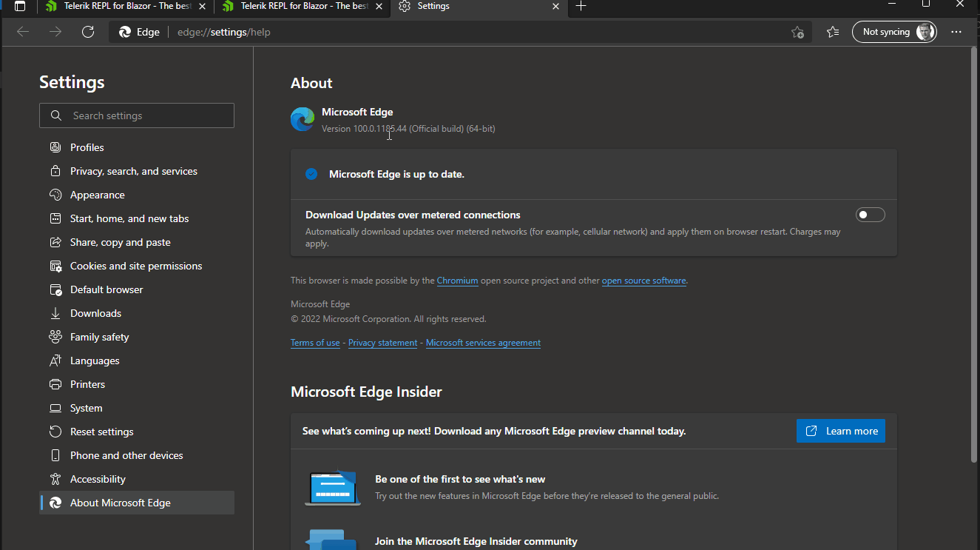Click the browser refresh icon
Image resolution: width=980 pixels, height=550 pixels.
(88, 32)
